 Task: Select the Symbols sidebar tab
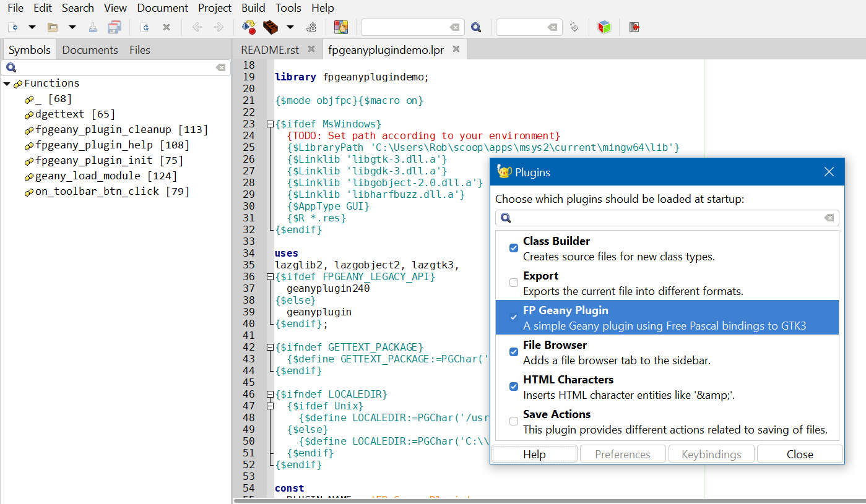coord(29,50)
